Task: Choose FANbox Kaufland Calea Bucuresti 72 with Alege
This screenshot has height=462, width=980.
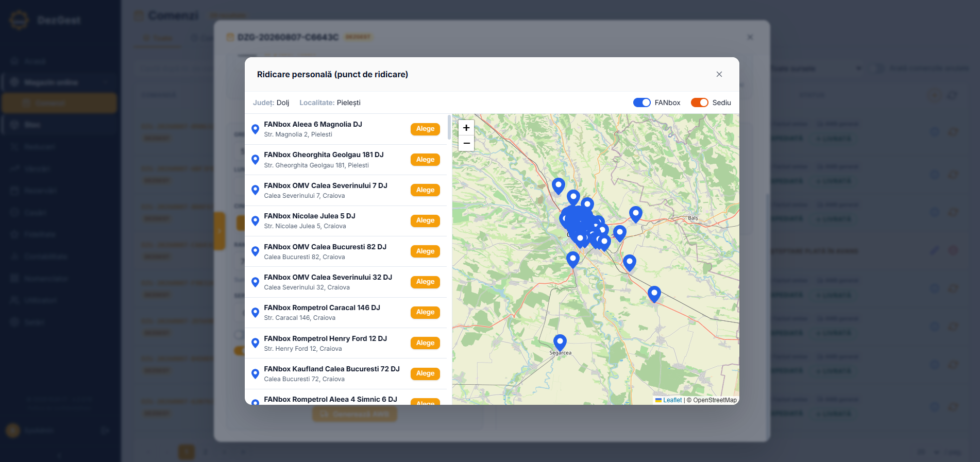Action: point(425,373)
